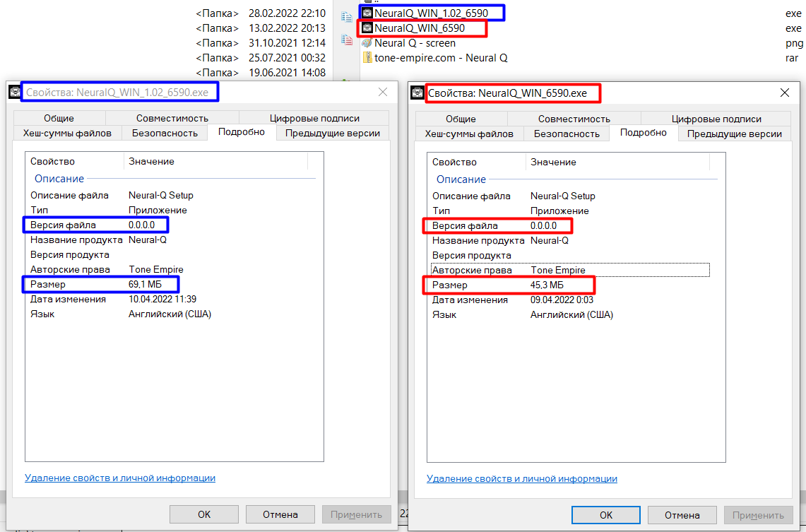Click Отмена in NeuralQ_WIN_1.02_6590 properties
The image size is (806, 532).
coord(280,514)
